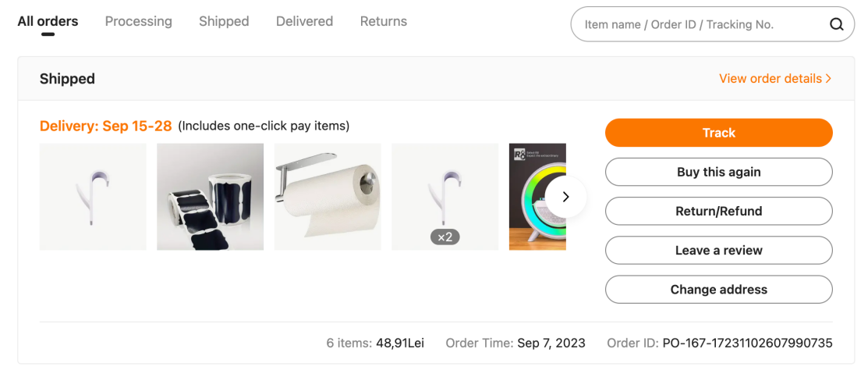Open the hook thumbnail without quantity badge
This screenshot has width=868, height=374.
pos(93,197)
